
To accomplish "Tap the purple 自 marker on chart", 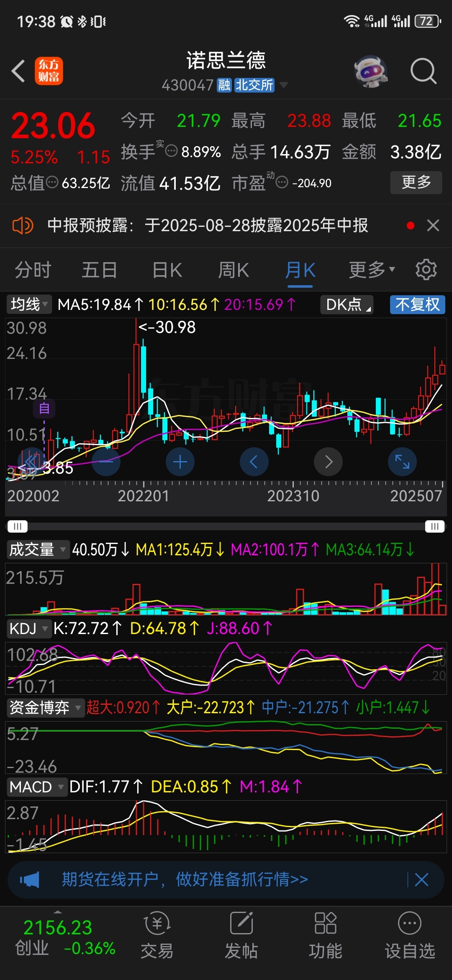I will coord(44,408).
